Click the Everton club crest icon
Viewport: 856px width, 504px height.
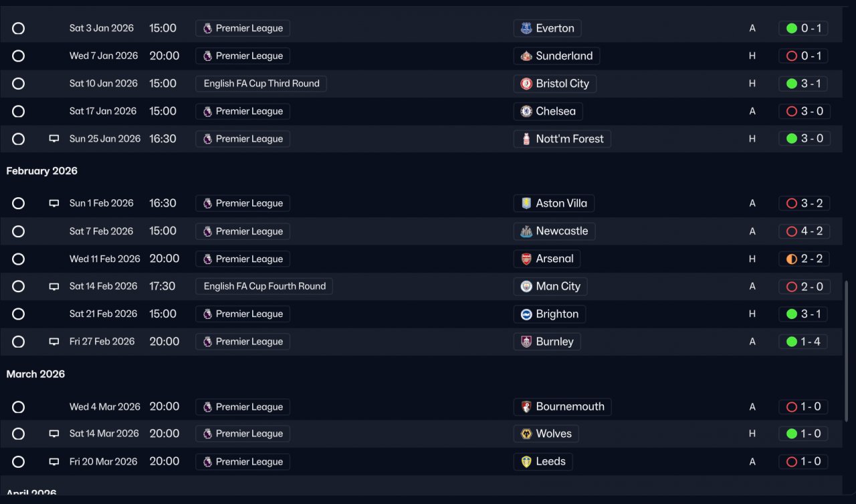[526, 28]
